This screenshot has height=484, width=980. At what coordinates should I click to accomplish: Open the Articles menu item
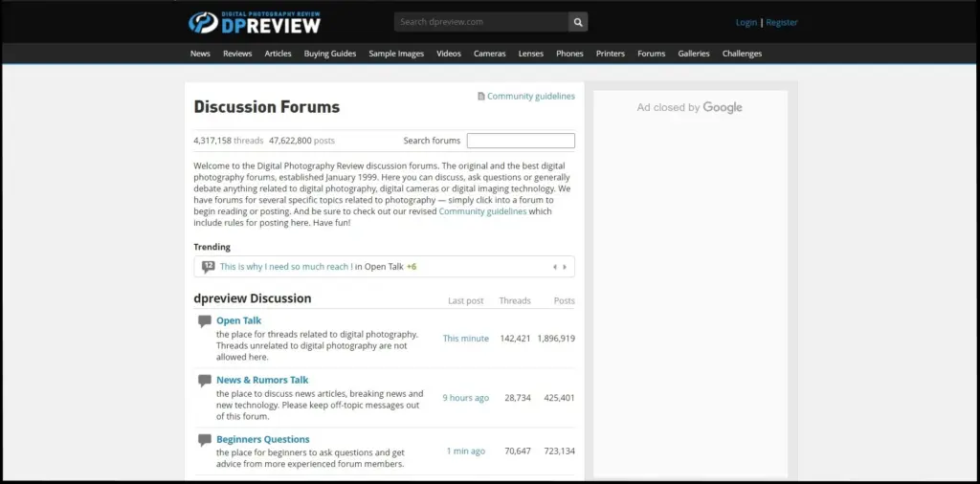click(x=278, y=54)
